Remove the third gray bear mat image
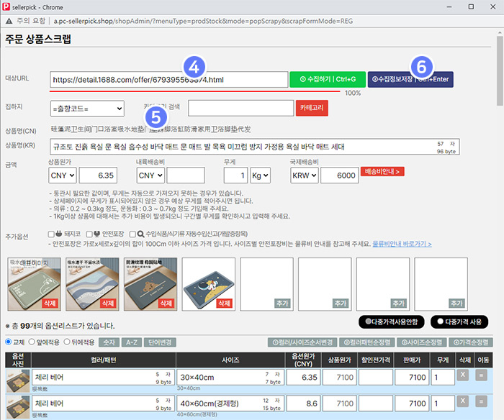Viewport: 504px width, 420px height. (x=166, y=304)
